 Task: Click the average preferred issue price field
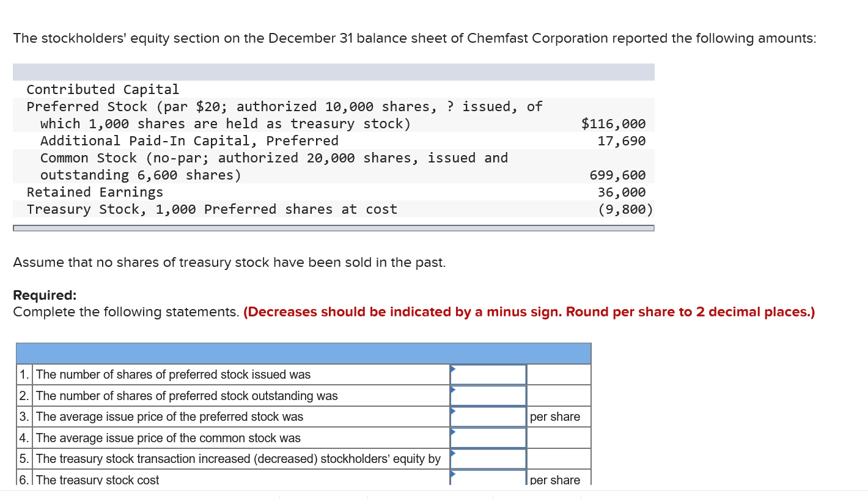click(488, 417)
